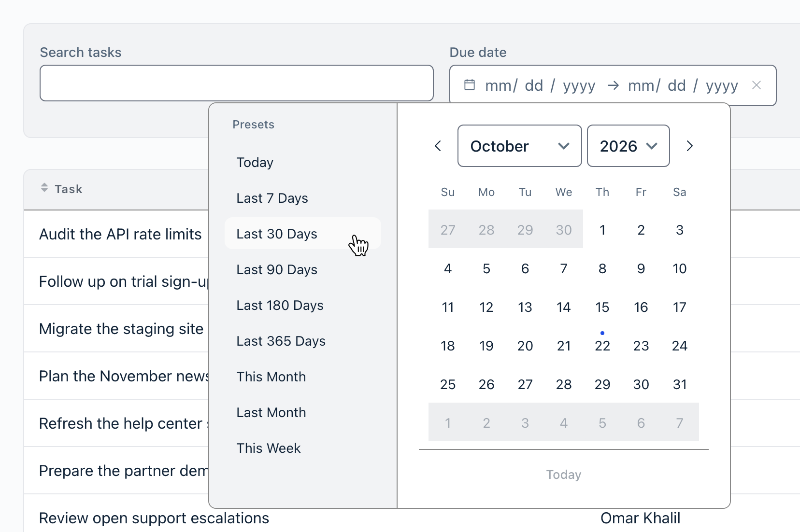
Task: Select the Last 365 Days preset
Action: tap(303, 341)
